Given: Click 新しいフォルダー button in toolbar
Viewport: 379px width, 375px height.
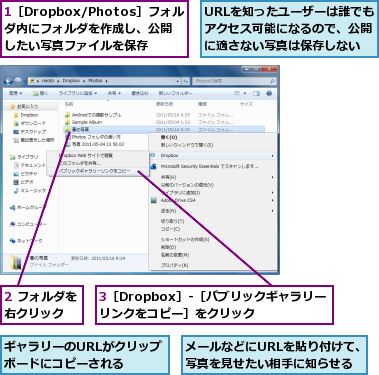Looking at the screenshot, I should click(175, 93).
